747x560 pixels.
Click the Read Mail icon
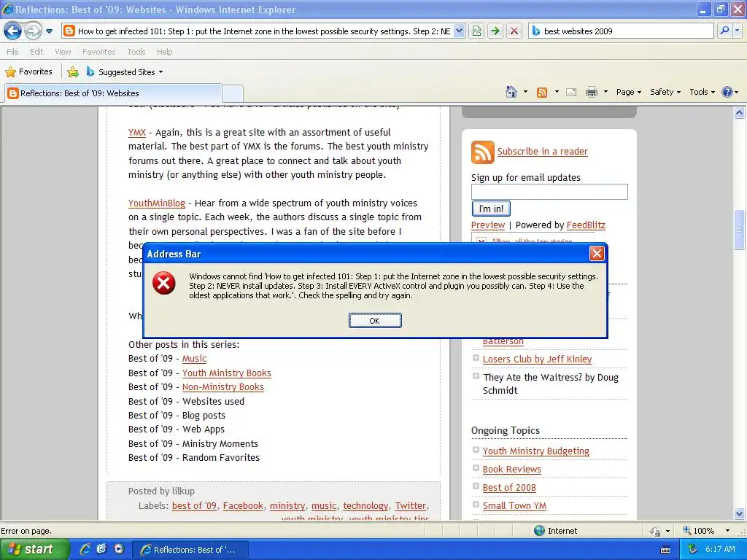[571, 92]
